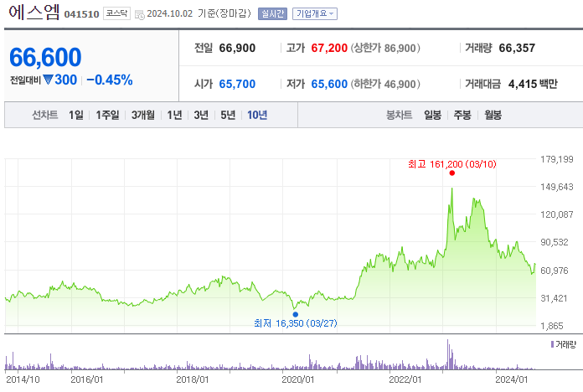Select the 10년 line chart tab
The image size is (583, 392).
pos(257,115)
